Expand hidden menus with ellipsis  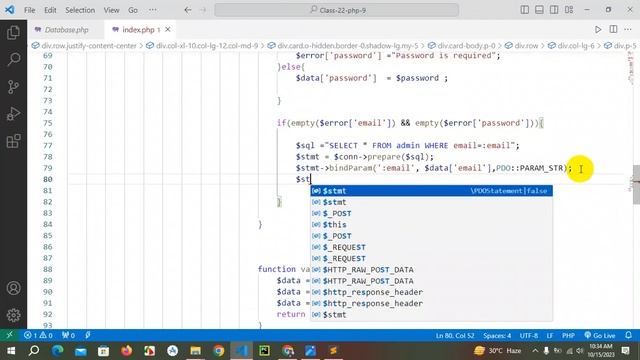tap(153, 10)
